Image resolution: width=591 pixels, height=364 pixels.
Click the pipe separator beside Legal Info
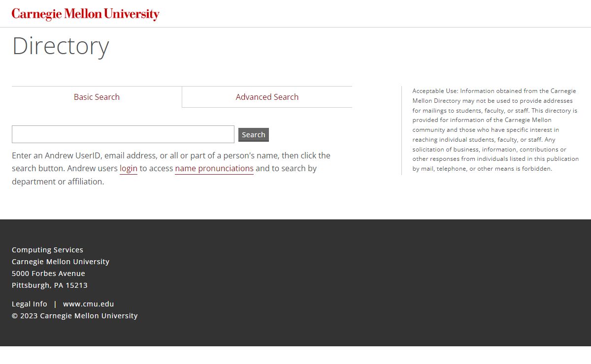55,304
